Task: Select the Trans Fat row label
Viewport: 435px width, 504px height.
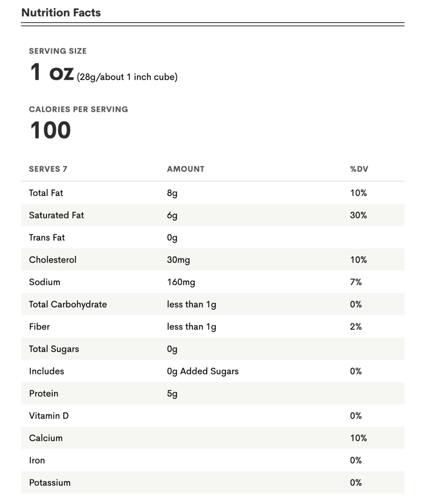Action: click(47, 238)
